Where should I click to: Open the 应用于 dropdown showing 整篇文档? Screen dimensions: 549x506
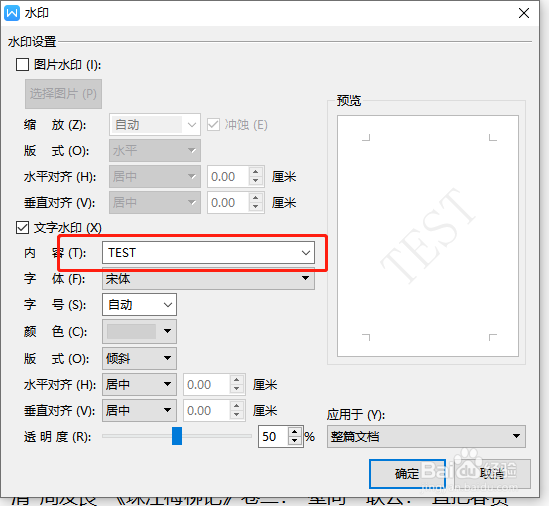click(426, 436)
